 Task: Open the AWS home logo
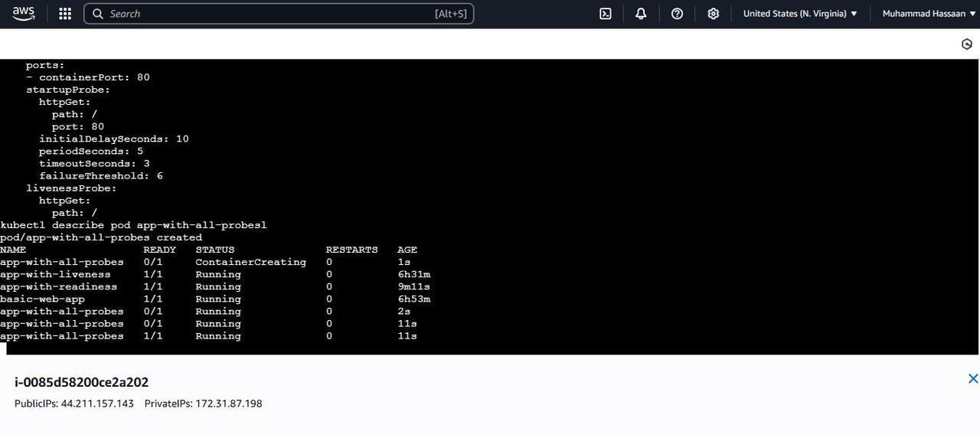point(24,14)
